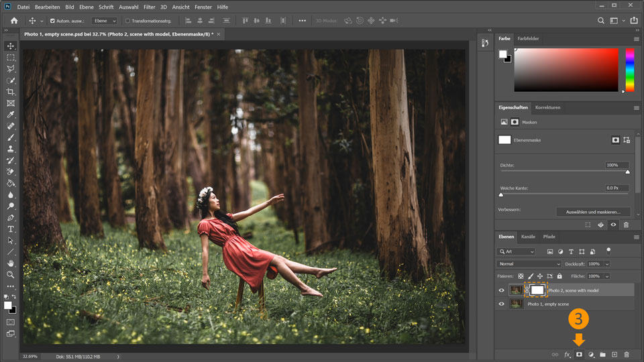Screen dimensions: 644x362
Task: Enable the Transformationsstrg. checkbox
Action: point(127,21)
